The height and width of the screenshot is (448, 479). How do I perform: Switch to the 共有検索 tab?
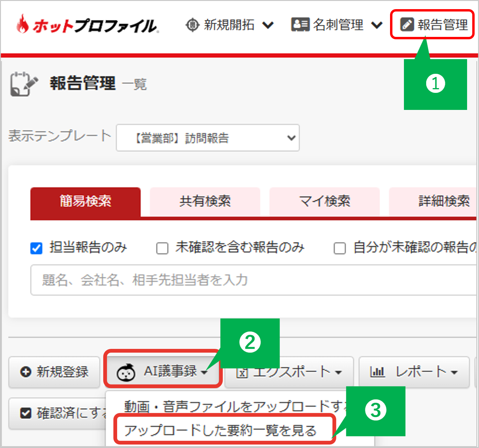(x=205, y=202)
